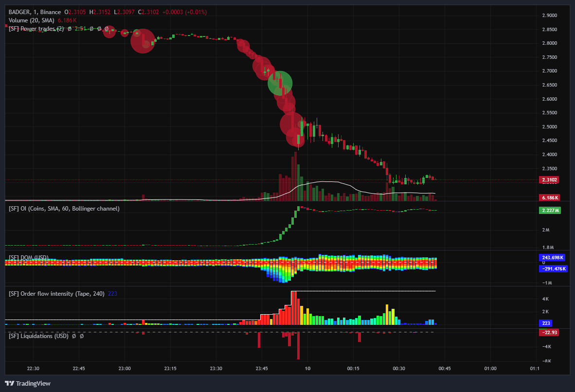
Task: Click the 2.8000 price axis label
Action: [549, 43]
